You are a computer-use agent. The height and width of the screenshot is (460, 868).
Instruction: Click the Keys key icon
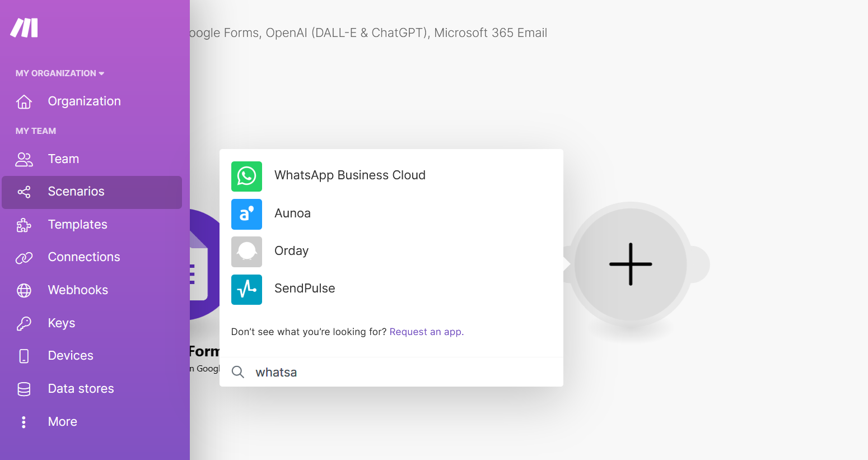(24, 323)
